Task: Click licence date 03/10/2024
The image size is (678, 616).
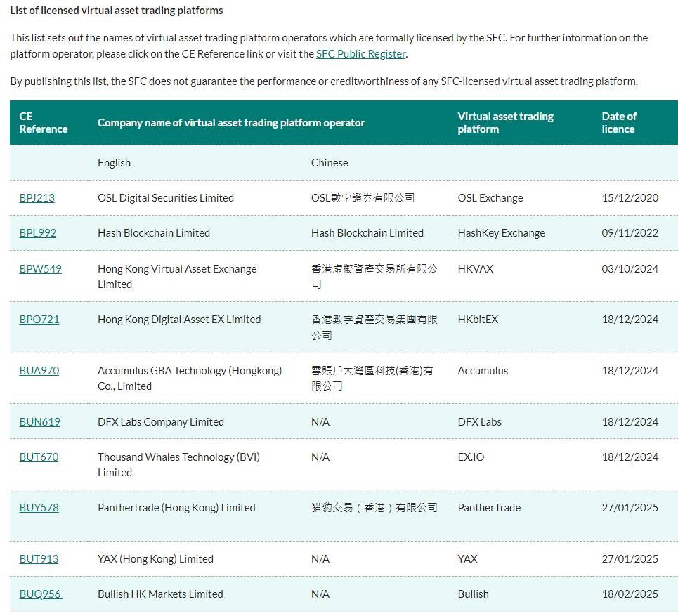Action: (x=630, y=269)
